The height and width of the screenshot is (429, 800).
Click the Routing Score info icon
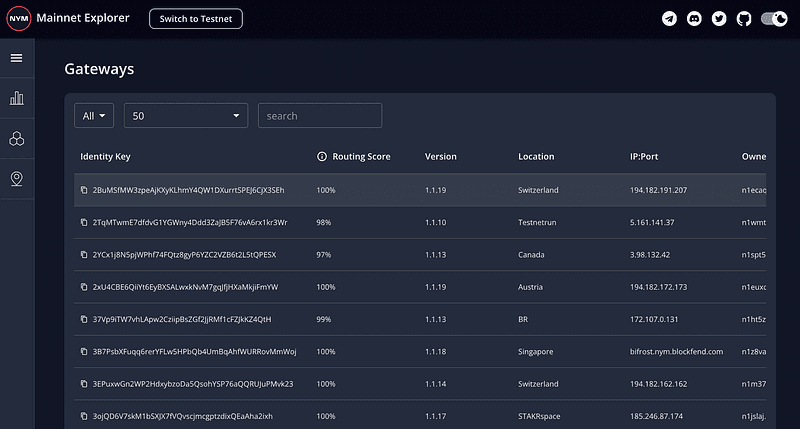point(322,157)
